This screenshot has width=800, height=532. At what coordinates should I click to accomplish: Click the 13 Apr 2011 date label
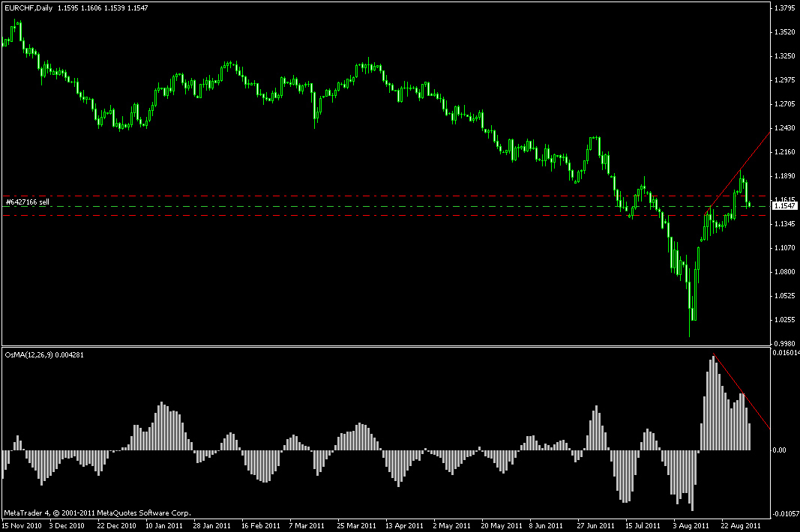click(405, 525)
